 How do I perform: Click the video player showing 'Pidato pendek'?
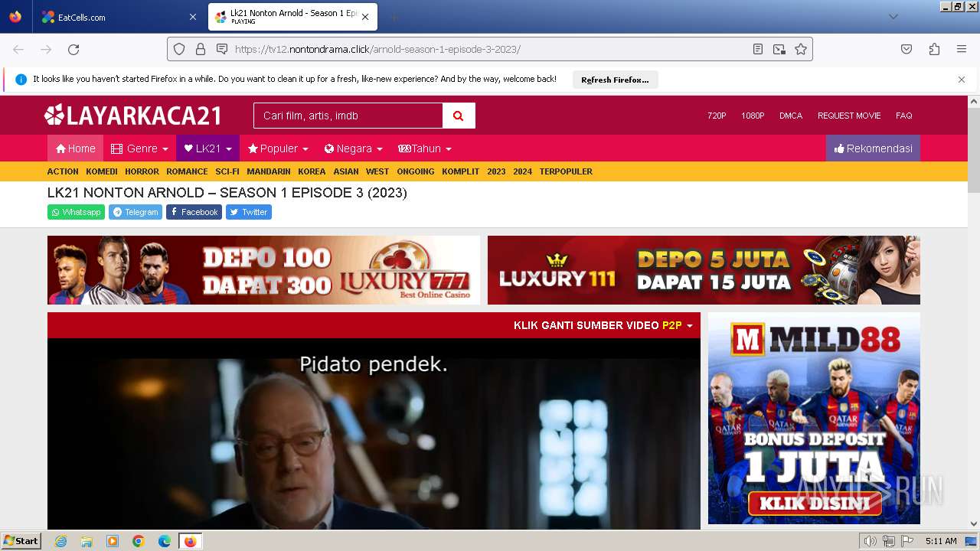click(374, 434)
